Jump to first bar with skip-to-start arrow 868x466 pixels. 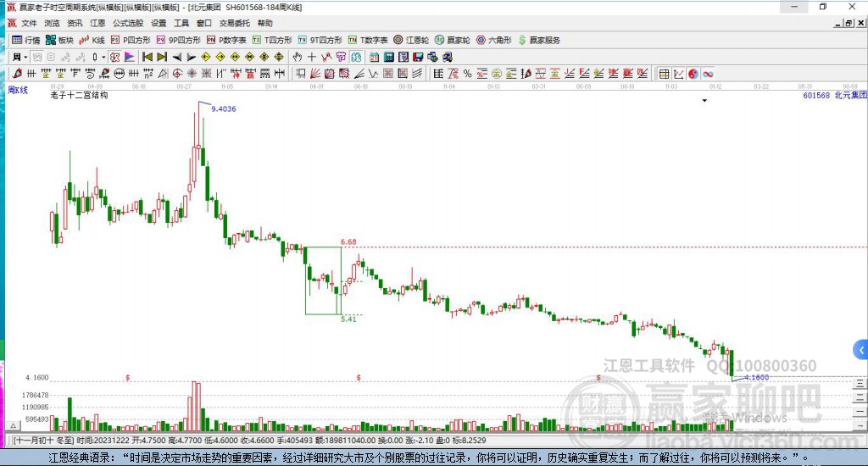[147, 57]
